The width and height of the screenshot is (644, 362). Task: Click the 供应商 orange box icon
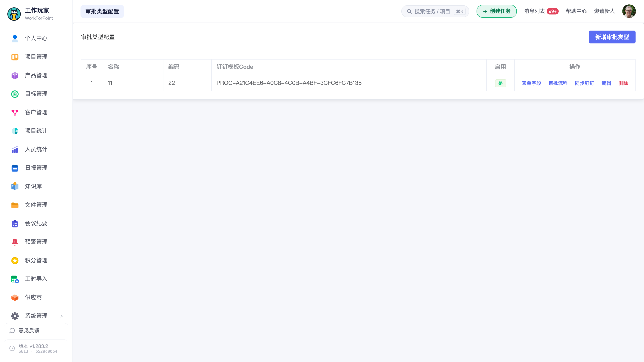15,298
